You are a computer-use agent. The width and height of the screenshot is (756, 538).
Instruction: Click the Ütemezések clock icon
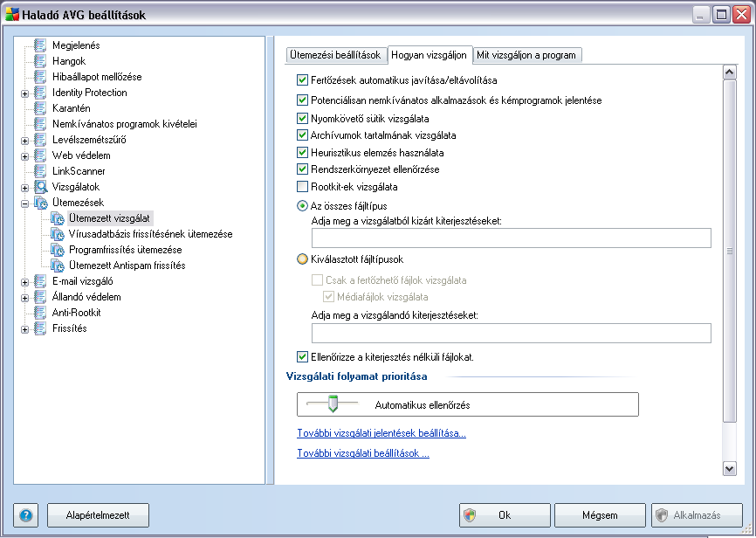click(41, 203)
